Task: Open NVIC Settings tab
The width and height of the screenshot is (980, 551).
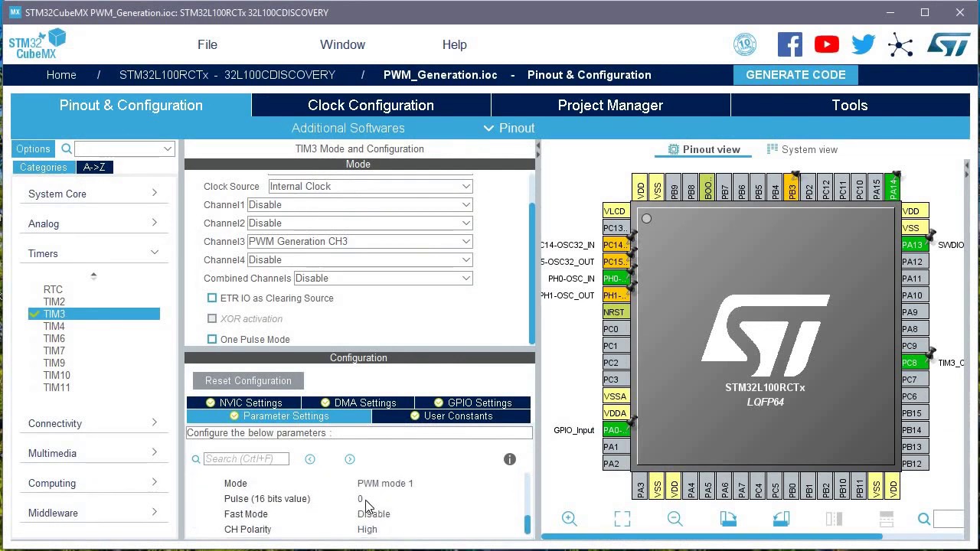Action: pos(243,403)
